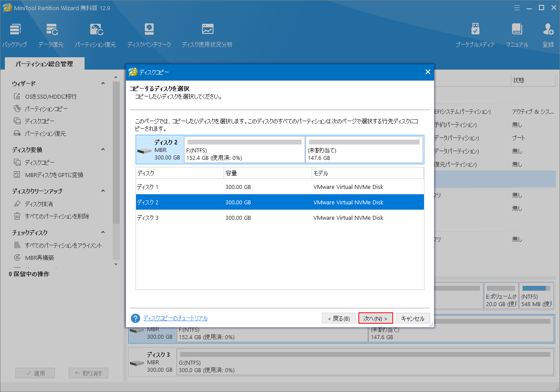560x392 pixels.
Task: Click the ブート status cell in main list
Action: 519,138
